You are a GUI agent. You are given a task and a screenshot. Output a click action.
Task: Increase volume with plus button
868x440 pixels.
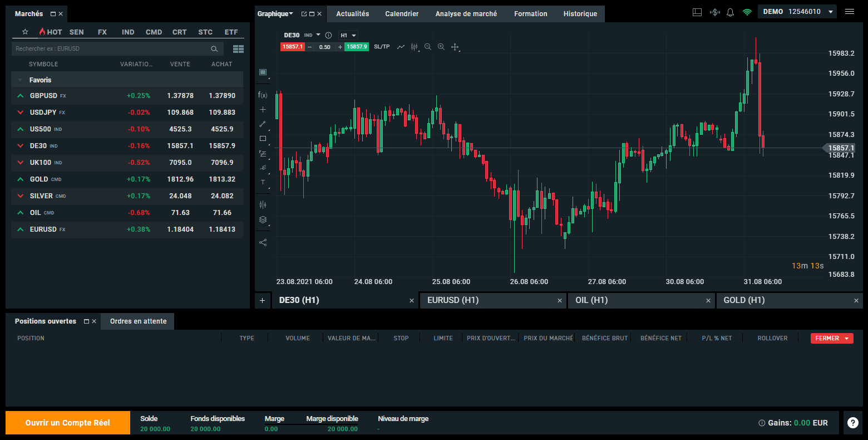click(340, 47)
